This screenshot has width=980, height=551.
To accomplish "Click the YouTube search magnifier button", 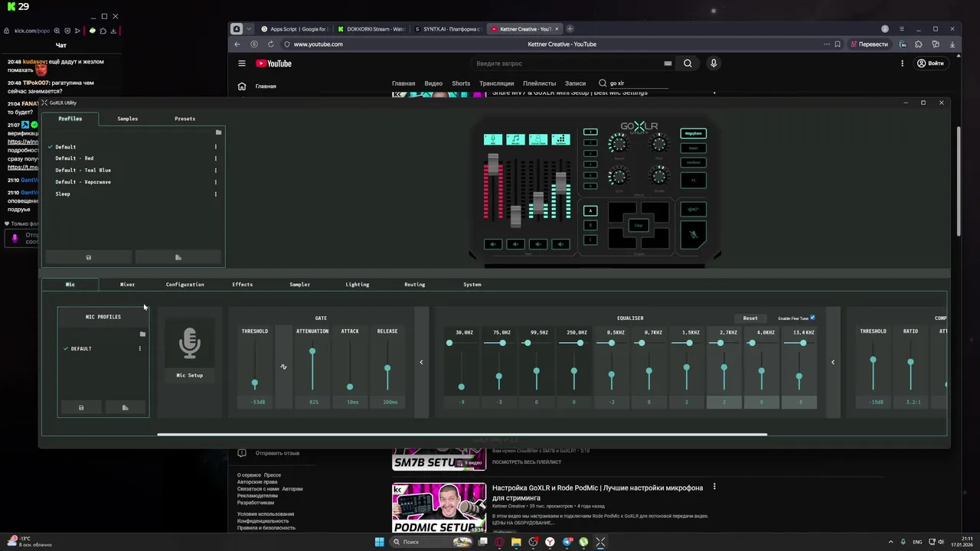I will 688,64.
